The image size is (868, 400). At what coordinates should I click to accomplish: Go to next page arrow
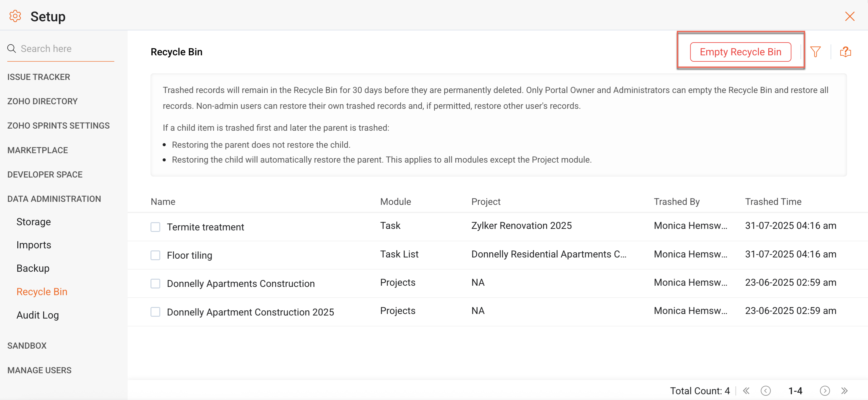pyautogui.click(x=824, y=391)
